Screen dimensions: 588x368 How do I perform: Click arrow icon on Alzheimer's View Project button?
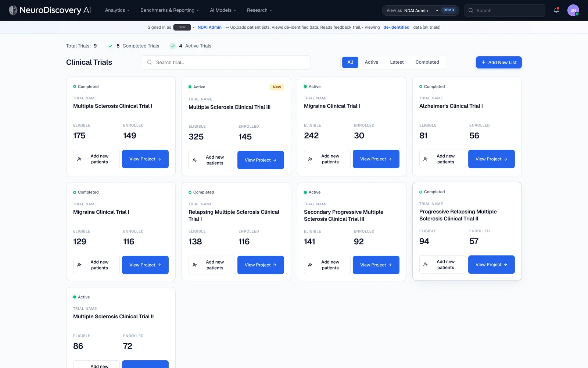(x=505, y=159)
